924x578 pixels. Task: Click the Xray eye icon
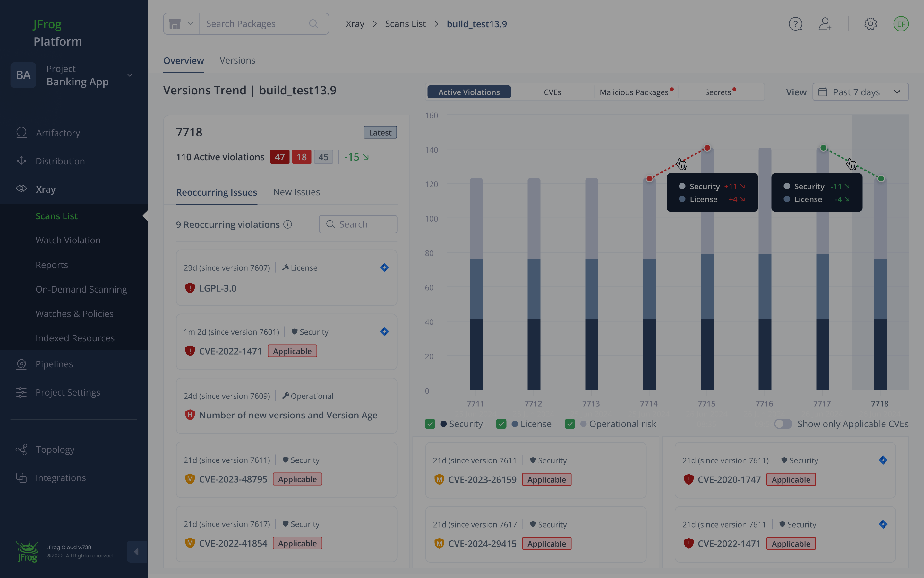point(21,189)
